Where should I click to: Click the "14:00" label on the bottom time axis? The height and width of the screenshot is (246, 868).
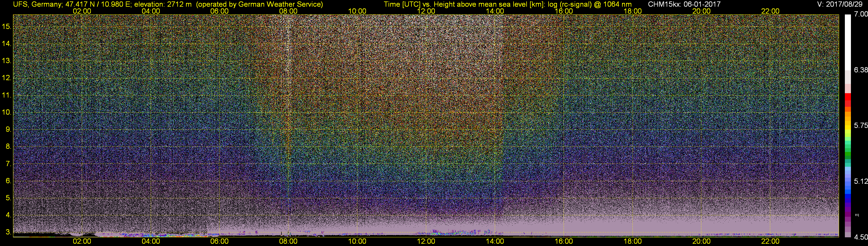click(x=495, y=241)
